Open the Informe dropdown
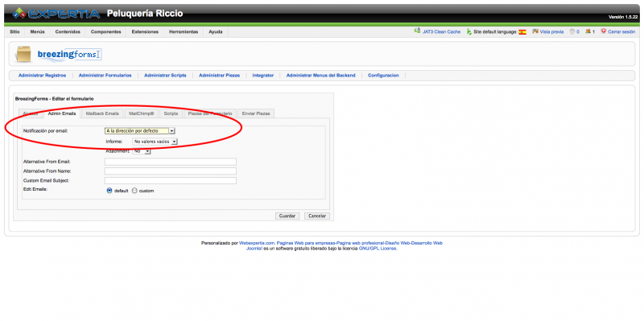Screen dimensions: 644x321 point(155,142)
